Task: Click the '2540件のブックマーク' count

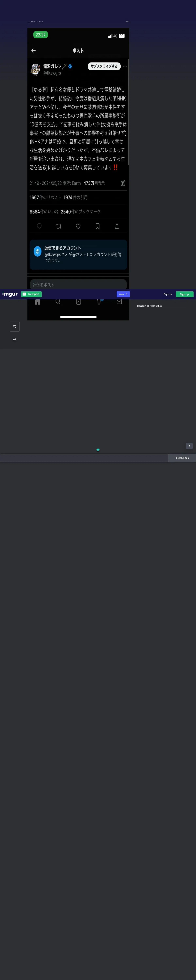Action: click(81, 212)
